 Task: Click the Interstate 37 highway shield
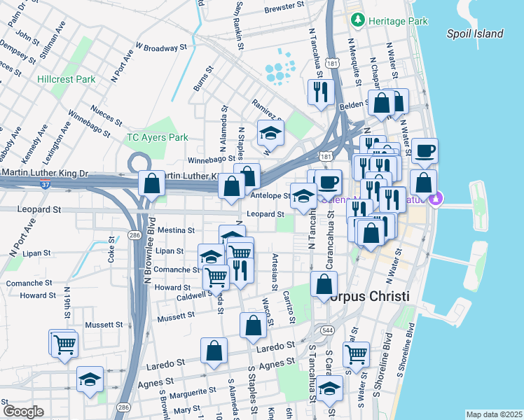tap(45, 184)
